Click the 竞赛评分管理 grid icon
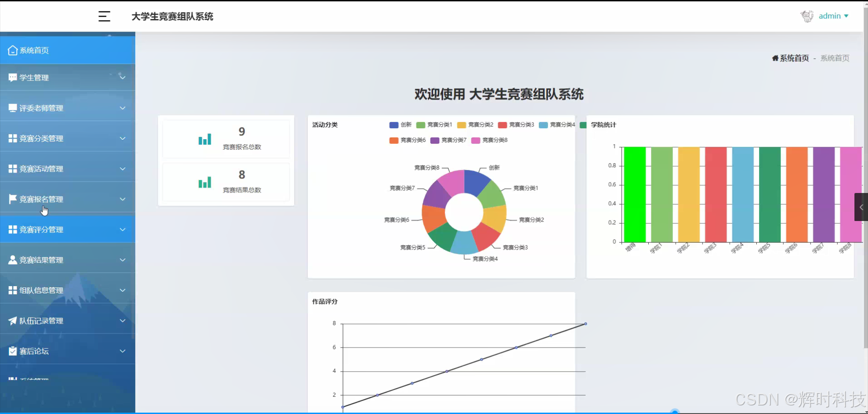This screenshot has width=868, height=414. click(x=13, y=230)
